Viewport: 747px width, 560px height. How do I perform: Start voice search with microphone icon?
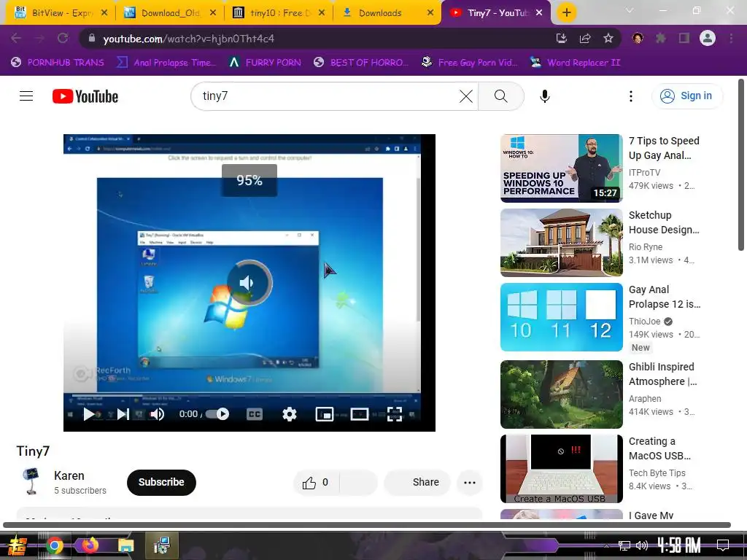(x=544, y=96)
